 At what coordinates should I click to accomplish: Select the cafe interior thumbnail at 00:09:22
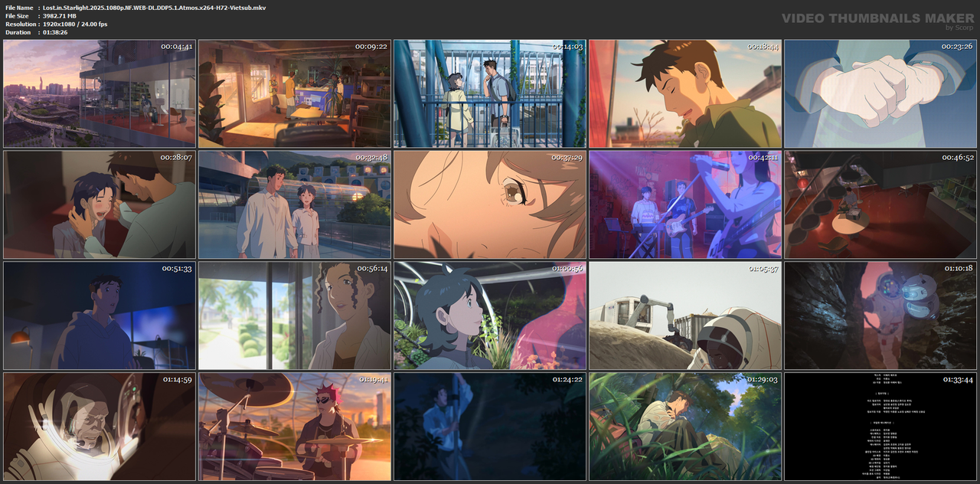click(295, 94)
